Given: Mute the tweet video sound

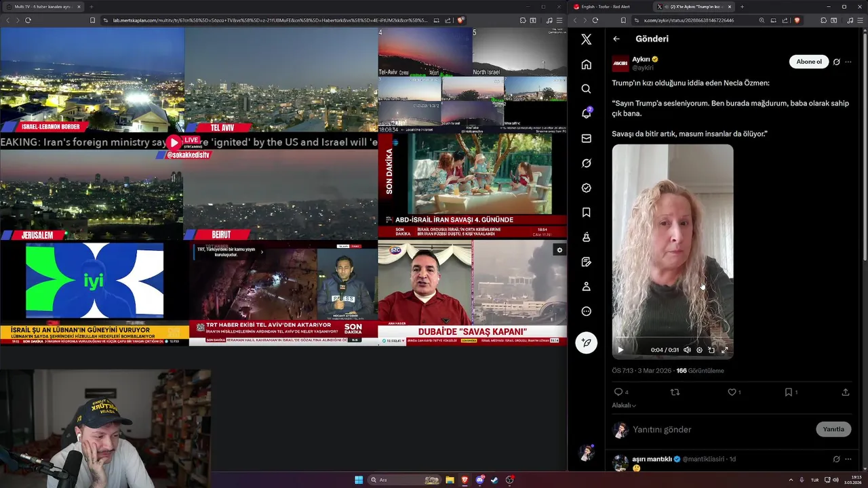Looking at the screenshot, I should coord(687,350).
